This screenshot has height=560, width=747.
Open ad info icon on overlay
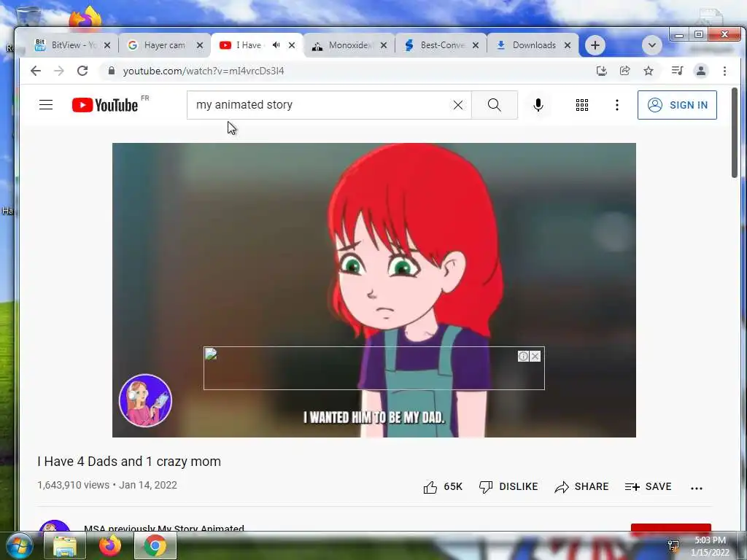(523, 356)
